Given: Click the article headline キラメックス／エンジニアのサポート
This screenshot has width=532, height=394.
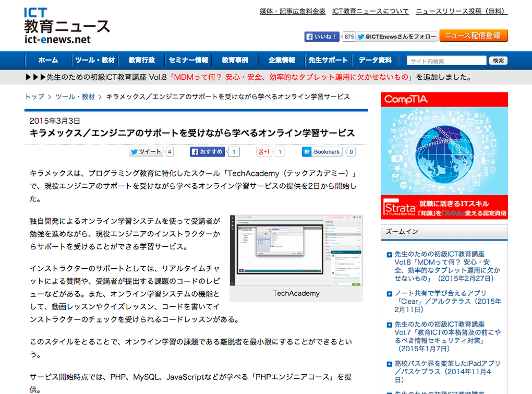Looking at the screenshot, I should [x=192, y=133].
